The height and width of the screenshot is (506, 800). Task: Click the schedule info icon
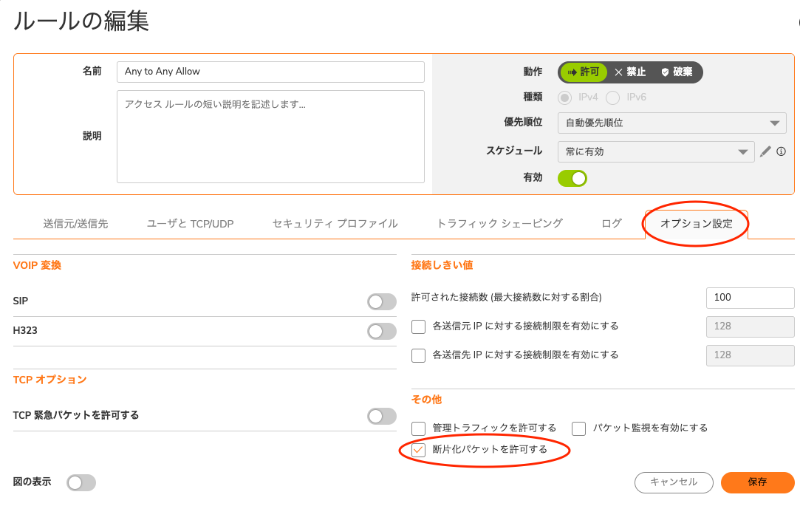click(781, 151)
